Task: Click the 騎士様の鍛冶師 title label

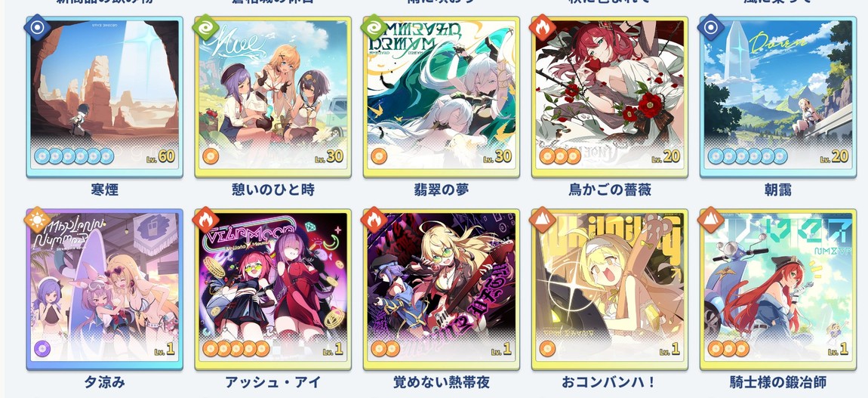Action: click(x=777, y=382)
